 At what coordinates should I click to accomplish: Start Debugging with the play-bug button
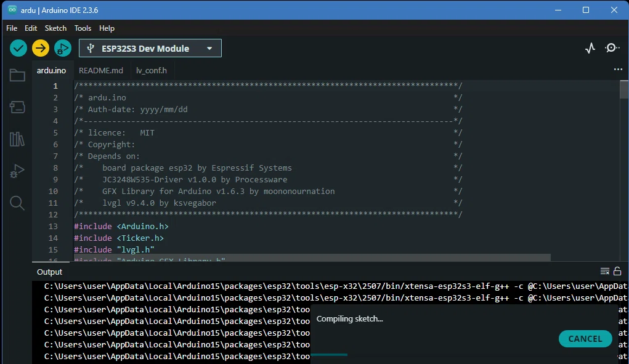tap(63, 49)
